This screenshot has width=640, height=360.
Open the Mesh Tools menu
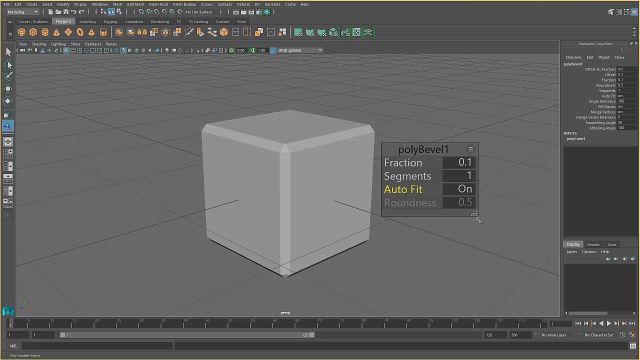pos(158,4)
